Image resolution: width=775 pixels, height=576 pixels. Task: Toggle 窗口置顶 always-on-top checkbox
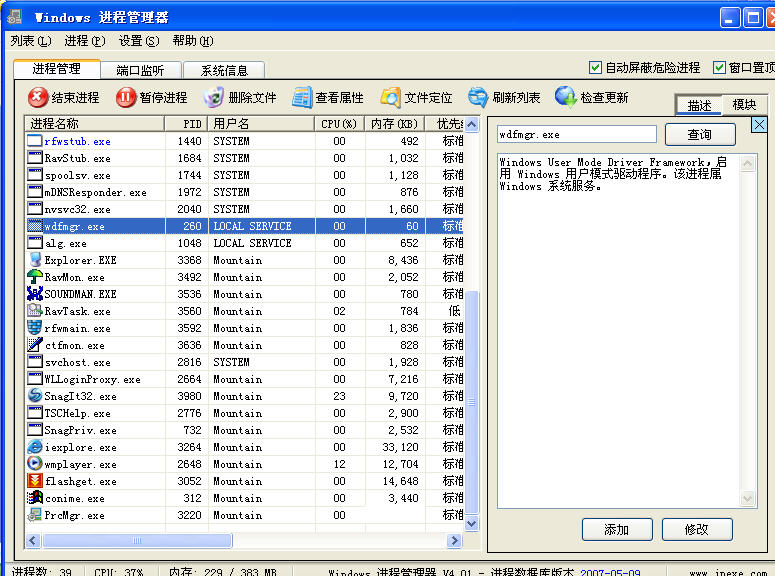click(x=719, y=68)
